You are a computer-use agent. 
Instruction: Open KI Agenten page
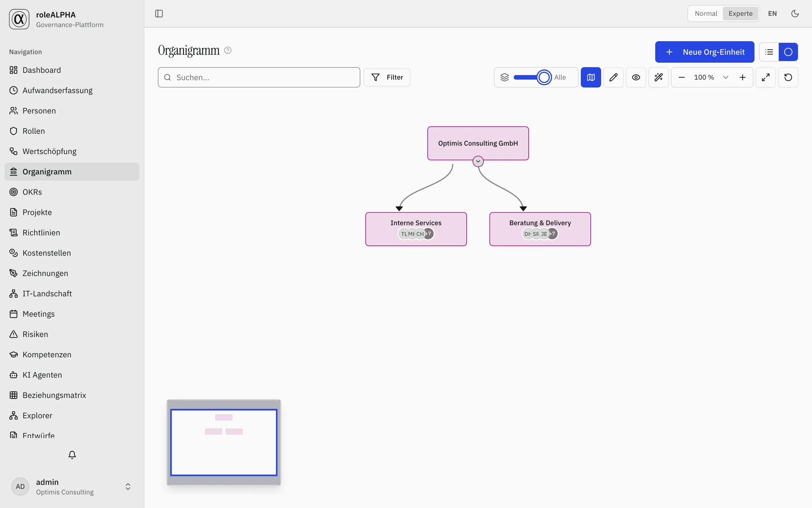pos(72,375)
